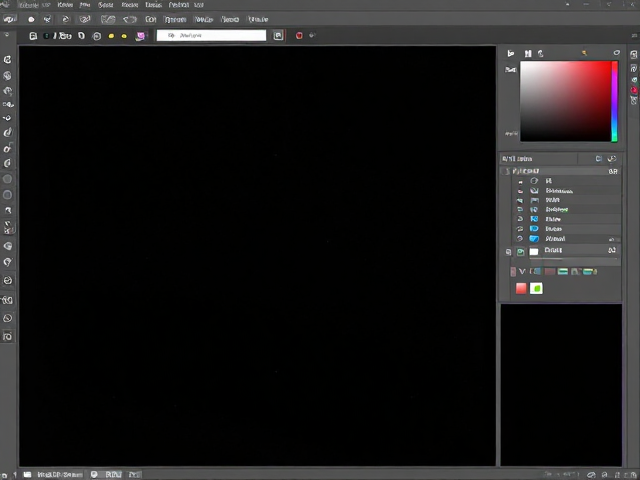Click the topmost icon in the left toolbar
This screenshot has width=640, height=480.
tap(7, 60)
